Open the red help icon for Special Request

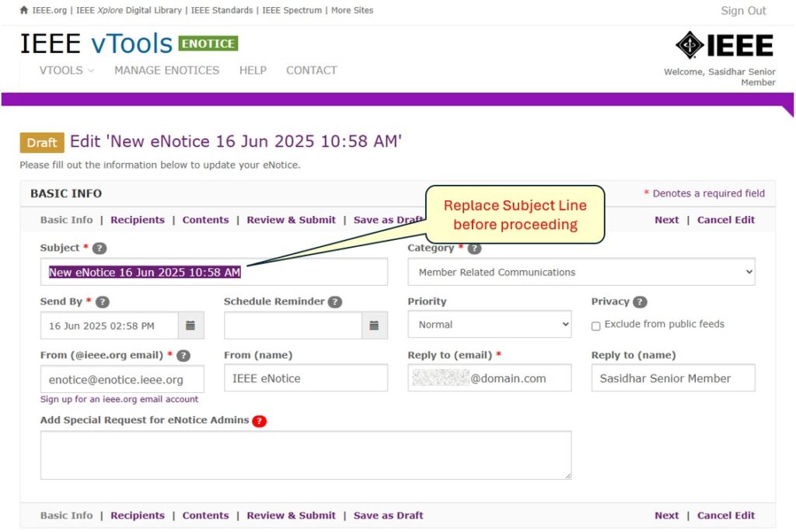click(x=260, y=421)
